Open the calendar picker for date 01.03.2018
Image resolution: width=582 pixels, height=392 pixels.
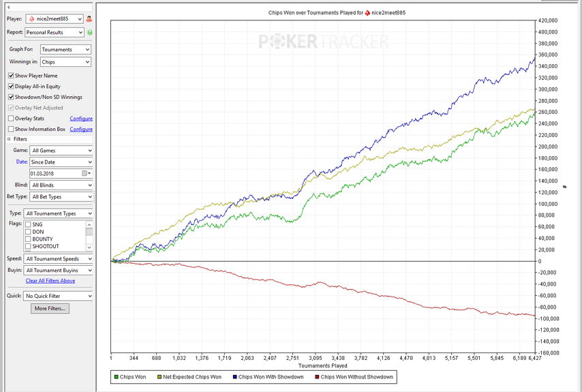pyautogui.click(x=86, y=174)
